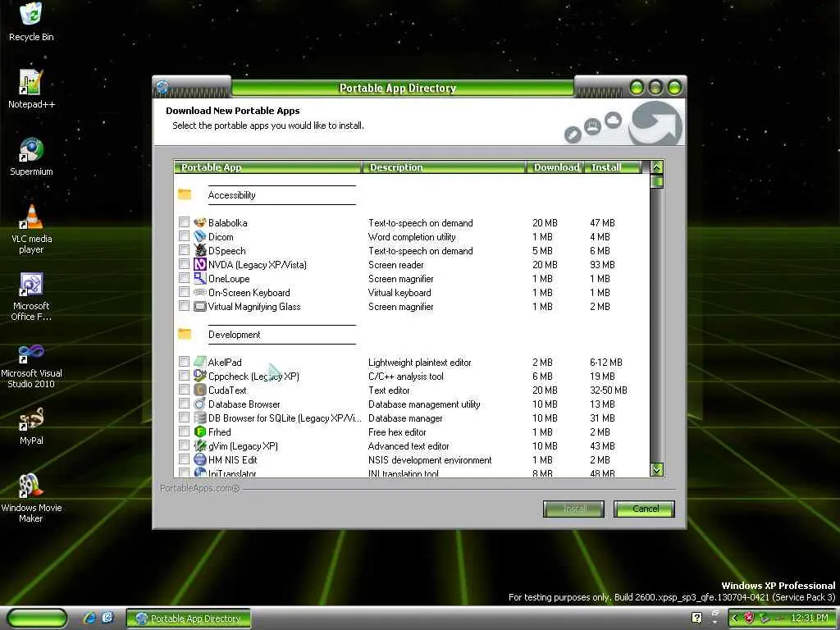Check the HM NIS Edit checkbox
This screenshot has width=840, height=630.
pos(184,459)
